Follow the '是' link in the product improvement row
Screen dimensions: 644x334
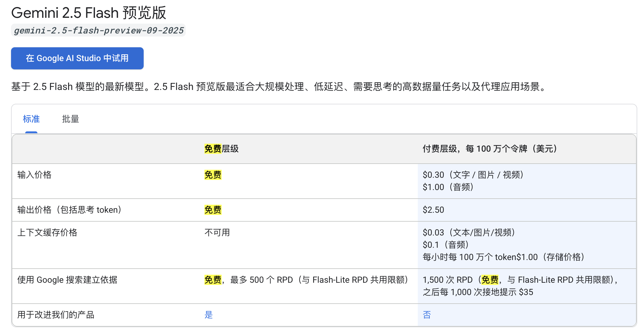209,315
